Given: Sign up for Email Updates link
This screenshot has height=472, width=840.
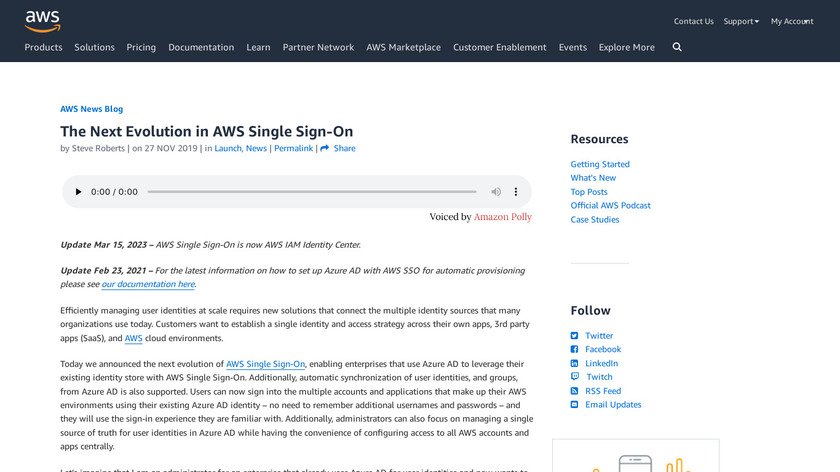Looking at the screenshot, I should (613, 404).
